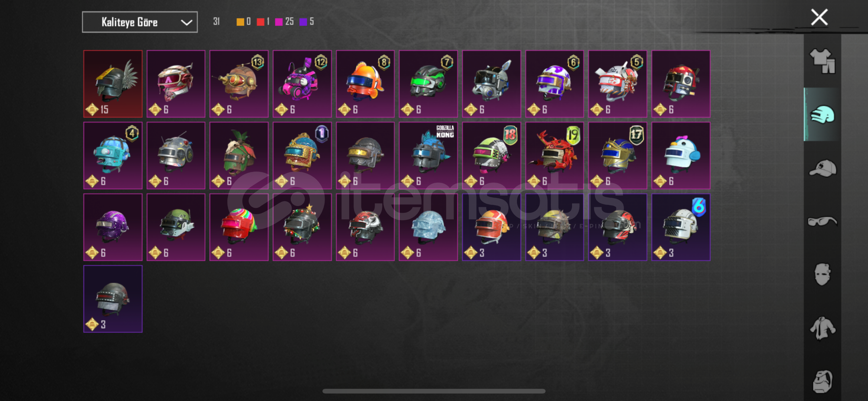
Task: Open the cap headwear category icon
Action: [x=822, y=168]
